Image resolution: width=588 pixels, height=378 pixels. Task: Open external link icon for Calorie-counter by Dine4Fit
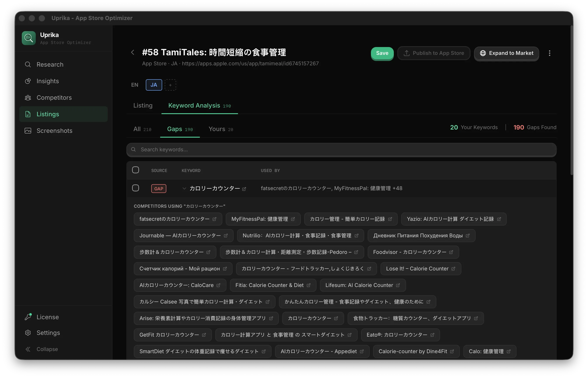click(452, 351)
